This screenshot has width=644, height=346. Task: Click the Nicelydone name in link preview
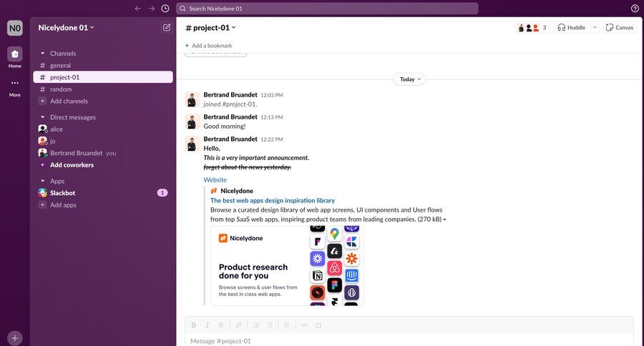click(x=237, y=191)
